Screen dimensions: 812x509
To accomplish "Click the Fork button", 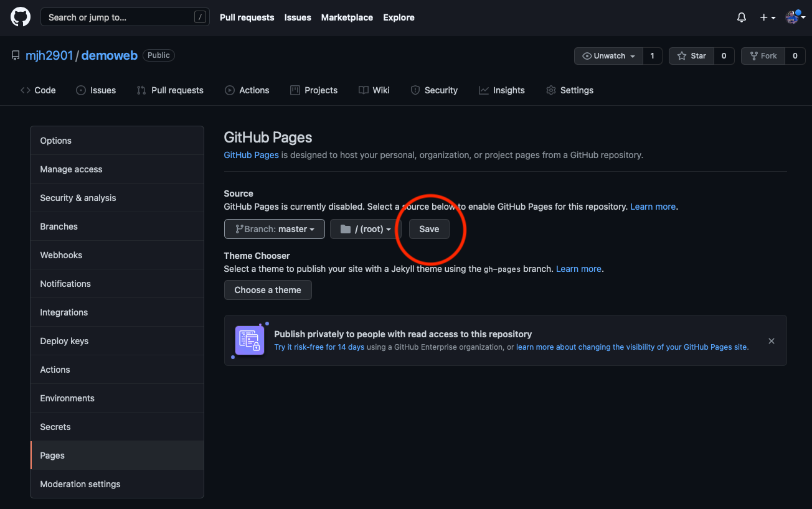I will (x=763, y=56).
